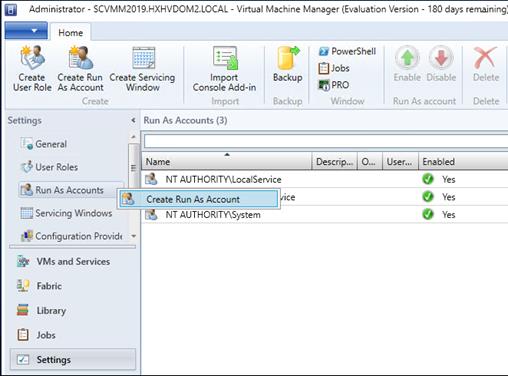Click the Run As Accounts search field
The width and height of the screenshot is (508, 376).
click(326, 141)
